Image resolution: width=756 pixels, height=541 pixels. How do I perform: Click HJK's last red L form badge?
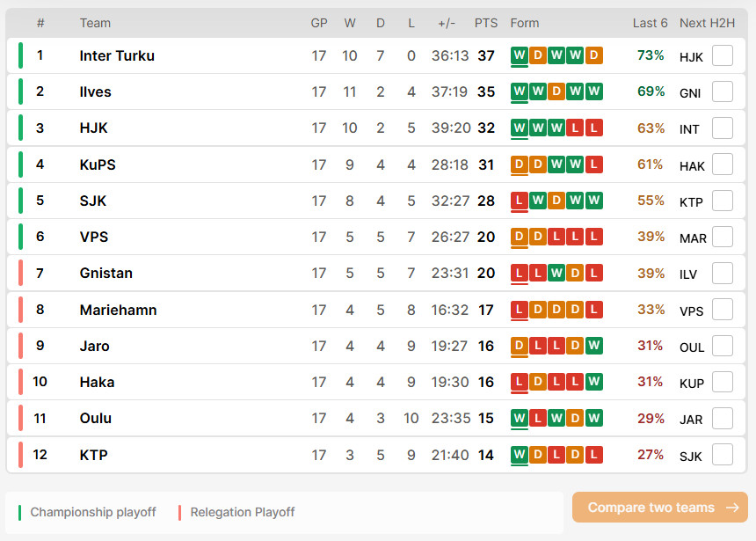click(594, 128)
